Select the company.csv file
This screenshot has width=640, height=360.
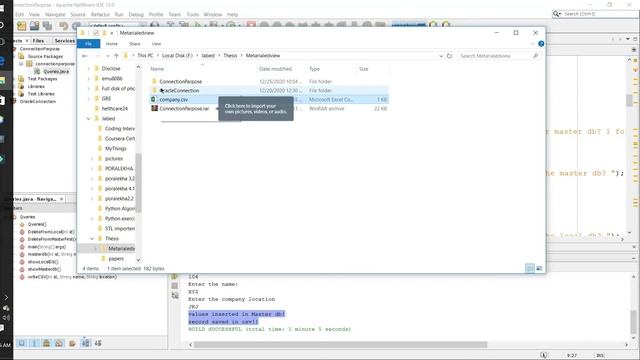[x=173, y=100]
